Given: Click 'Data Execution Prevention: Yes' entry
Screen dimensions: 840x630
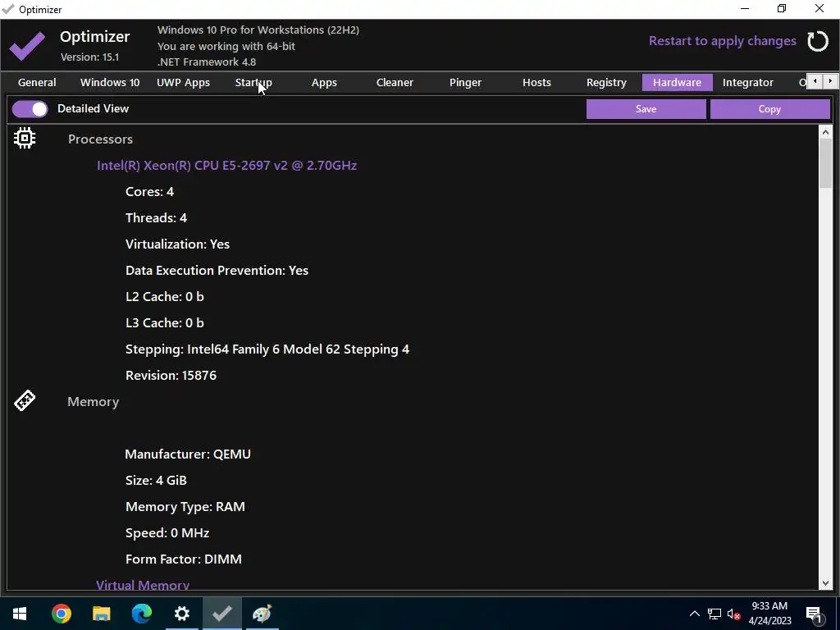Looking at the screenshot, I should [x=217, y=271].
